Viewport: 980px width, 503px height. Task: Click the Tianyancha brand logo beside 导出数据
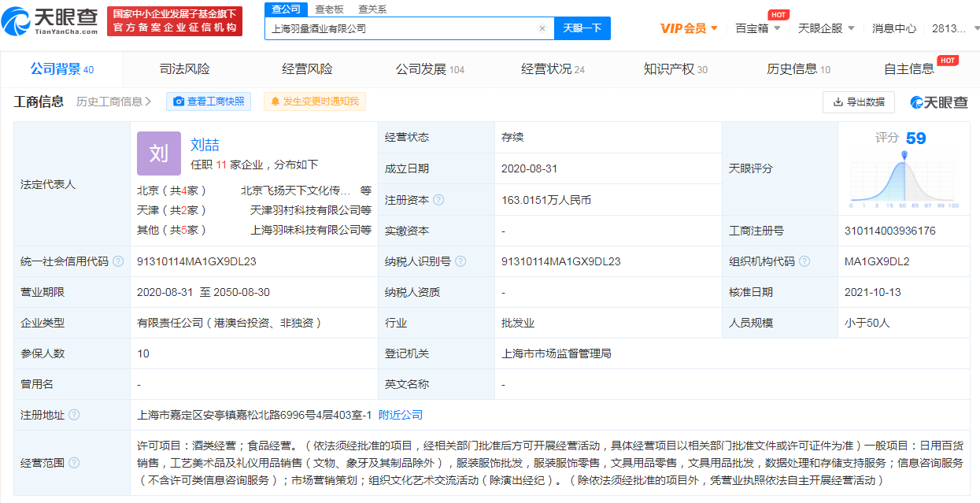pyautogui.click(x=939, y=102)
